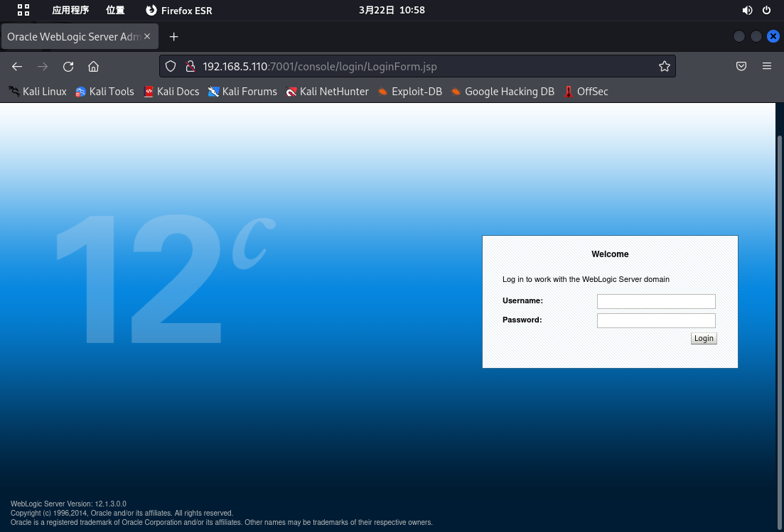Reload the current page
The image size is (784, 532).
pos(68,67)
